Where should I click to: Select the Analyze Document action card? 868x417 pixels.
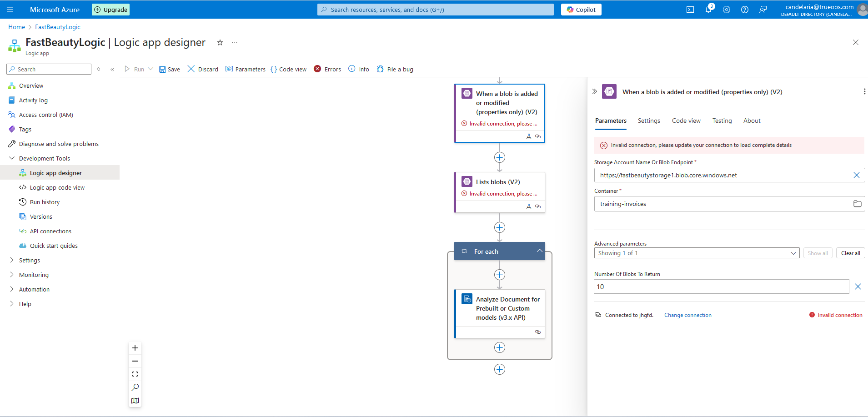point(500,314)
